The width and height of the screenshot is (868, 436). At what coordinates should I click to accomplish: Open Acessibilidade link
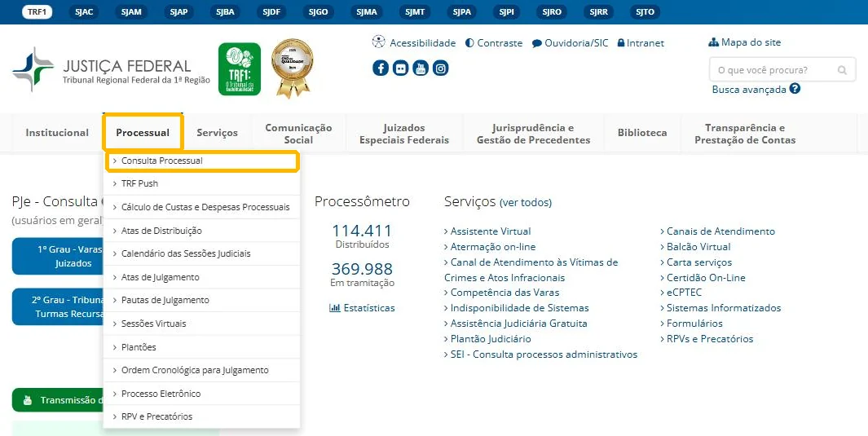[414, 42]
